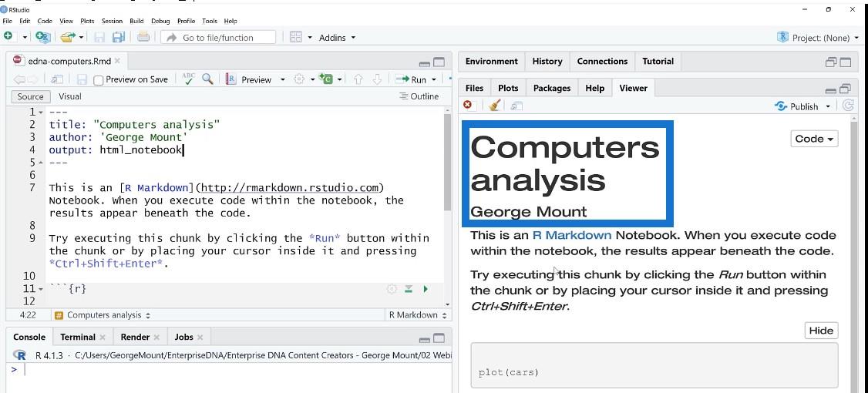Click the Viewer refresh icon
868x393 pixels.
(x=847, y=106)
